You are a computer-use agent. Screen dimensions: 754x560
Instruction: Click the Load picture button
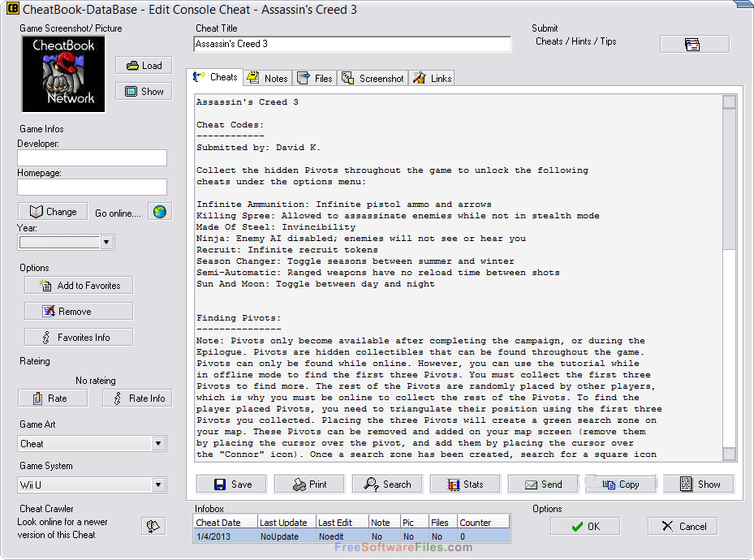tap(144, 66)
